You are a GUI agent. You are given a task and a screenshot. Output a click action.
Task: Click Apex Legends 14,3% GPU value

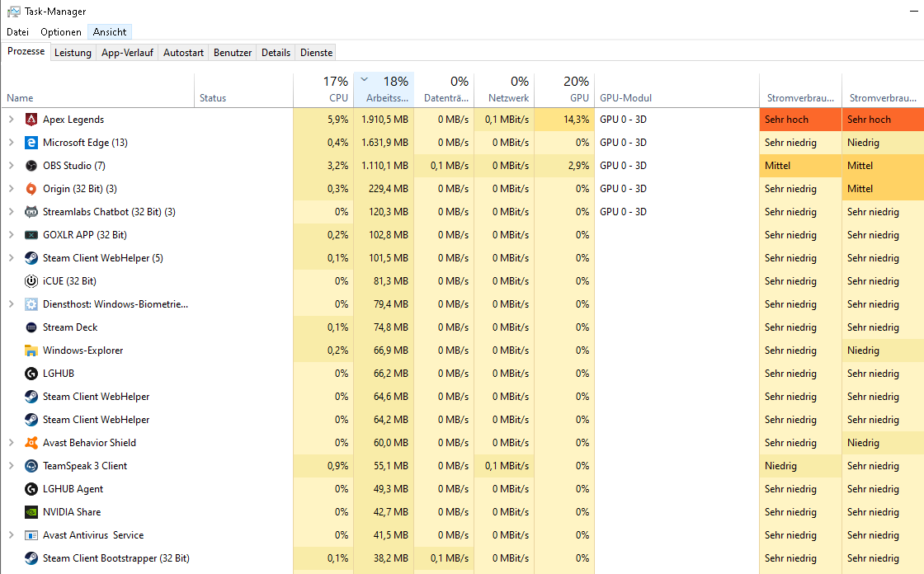tap(564, 120)
